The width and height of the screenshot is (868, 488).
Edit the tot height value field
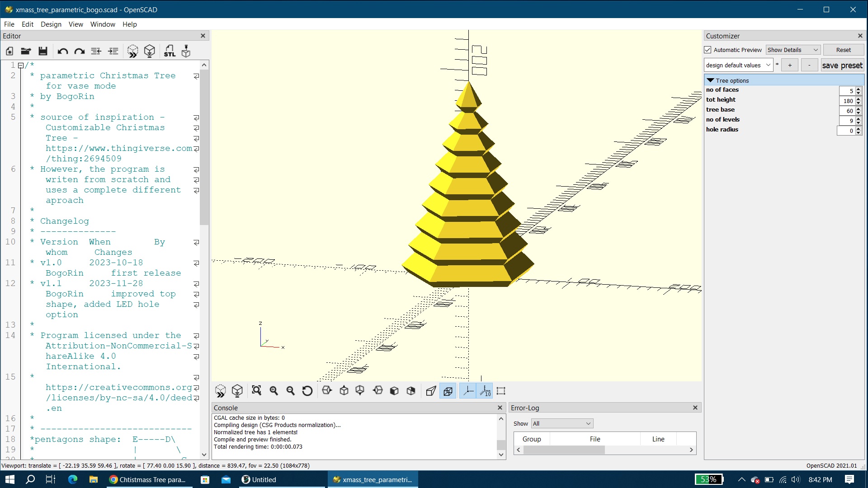tap(847, 101)
